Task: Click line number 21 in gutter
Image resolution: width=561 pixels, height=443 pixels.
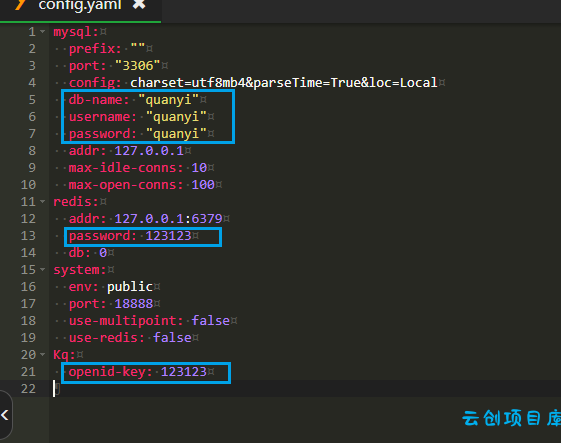Action: (x=28, y=372)
